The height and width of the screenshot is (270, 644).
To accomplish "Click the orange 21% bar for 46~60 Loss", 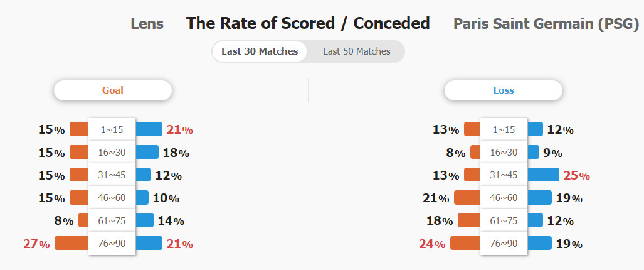I will click(467, 198).
